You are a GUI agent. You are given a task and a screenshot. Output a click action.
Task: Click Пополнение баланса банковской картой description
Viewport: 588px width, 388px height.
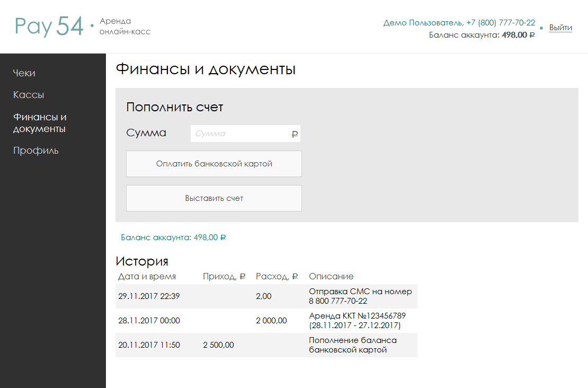coord(353,345)
